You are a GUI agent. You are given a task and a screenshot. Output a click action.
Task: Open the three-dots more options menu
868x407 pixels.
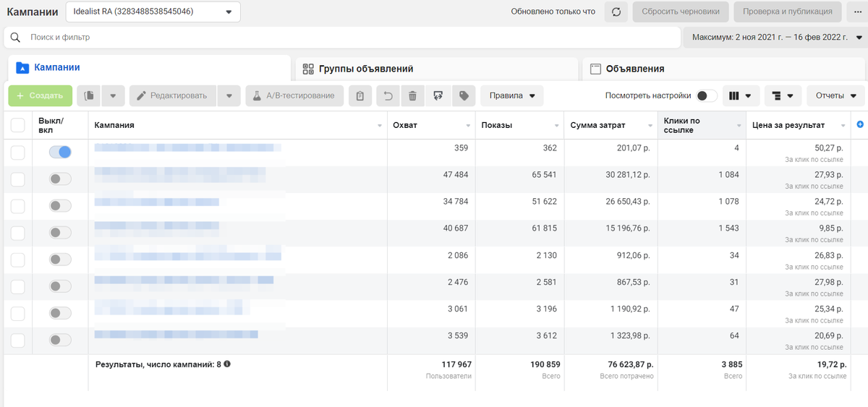pos(858,12)
